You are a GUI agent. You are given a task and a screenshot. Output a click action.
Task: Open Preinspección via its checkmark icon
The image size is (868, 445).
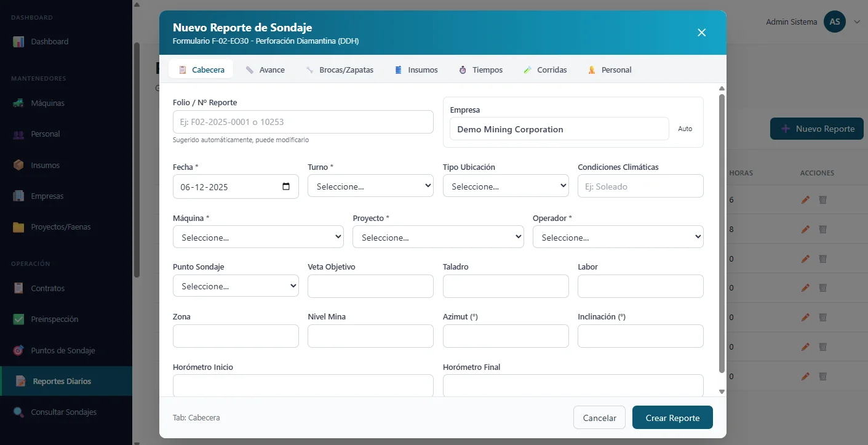tap(19, 319)
